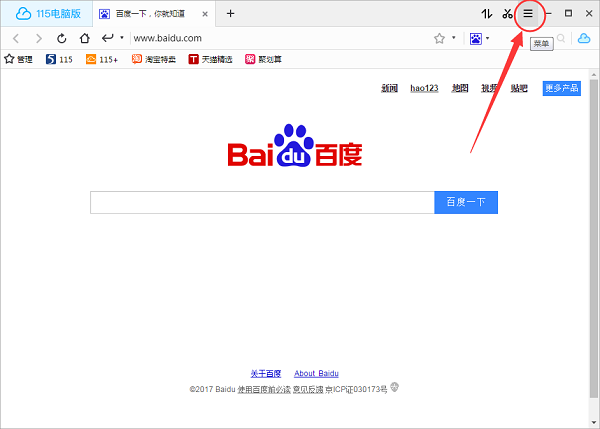Click the vertical scrollbar thumb
The width and height of the screenshot is (600, 429).
click(593, 239)
